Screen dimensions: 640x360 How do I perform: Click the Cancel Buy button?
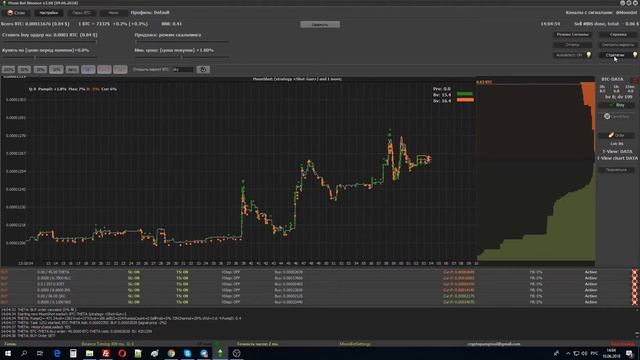pyautogui.click(x=617, y=116)
